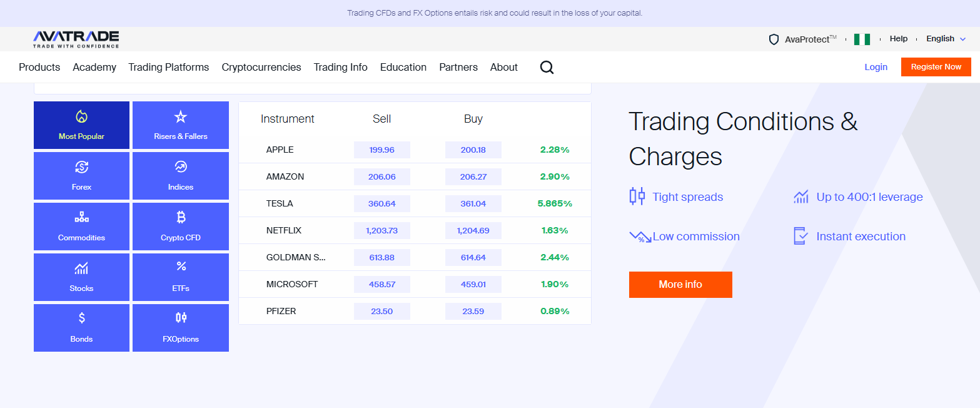Click the Forex currency exchange icon
This screenshot has height=408, width=980.
pos(81,167)
